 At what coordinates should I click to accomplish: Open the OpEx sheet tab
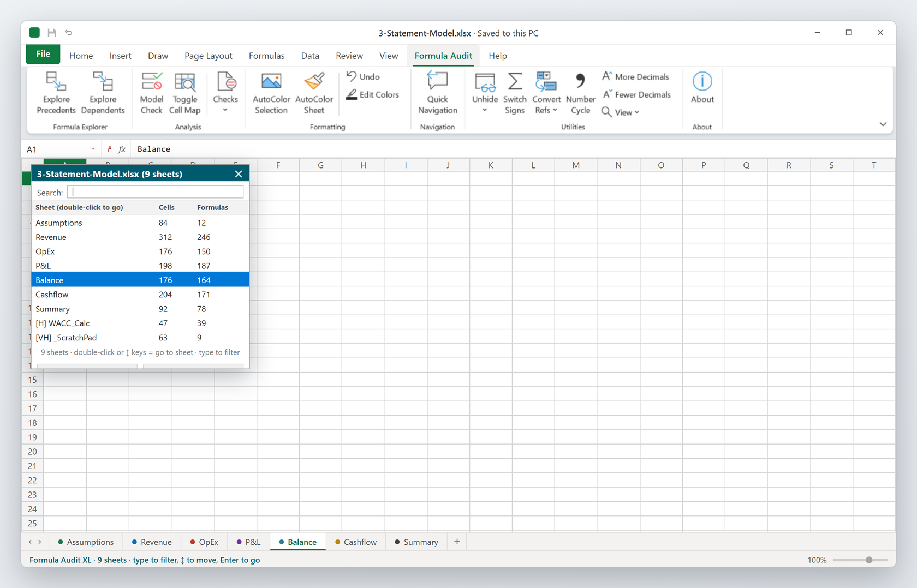click(x=204, y=542)
